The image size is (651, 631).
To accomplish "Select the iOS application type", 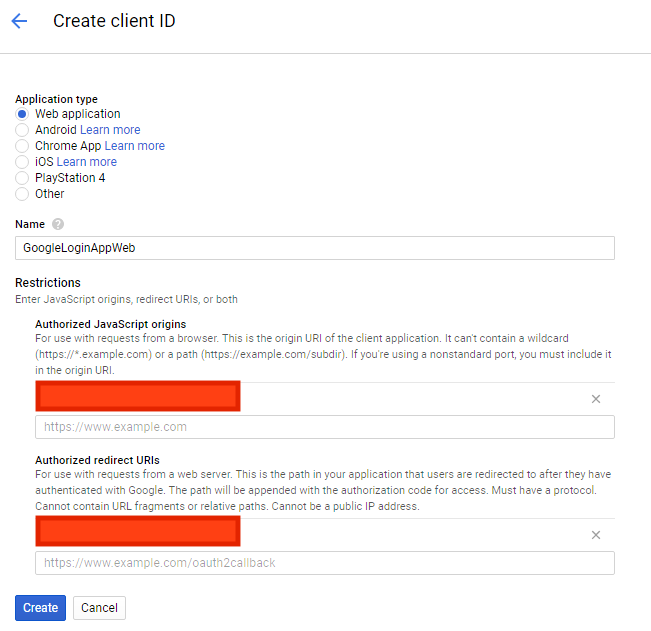I will [22, 162].
